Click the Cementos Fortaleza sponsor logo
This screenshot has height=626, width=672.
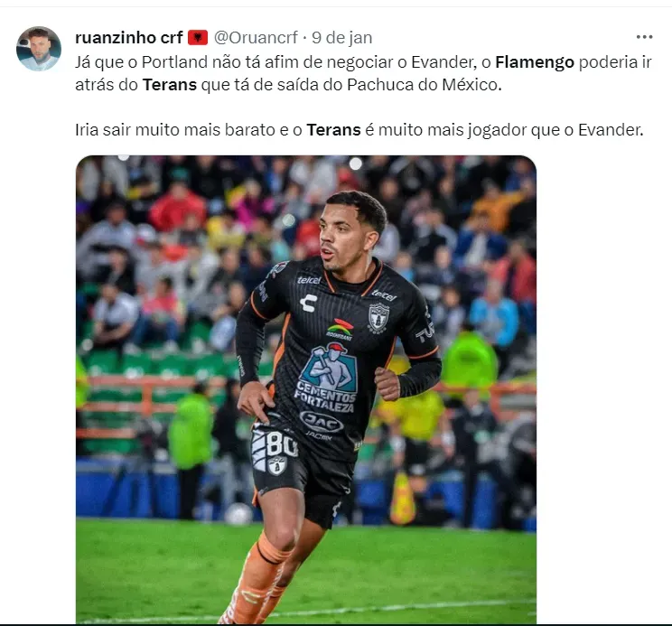(x=328, y=378)
